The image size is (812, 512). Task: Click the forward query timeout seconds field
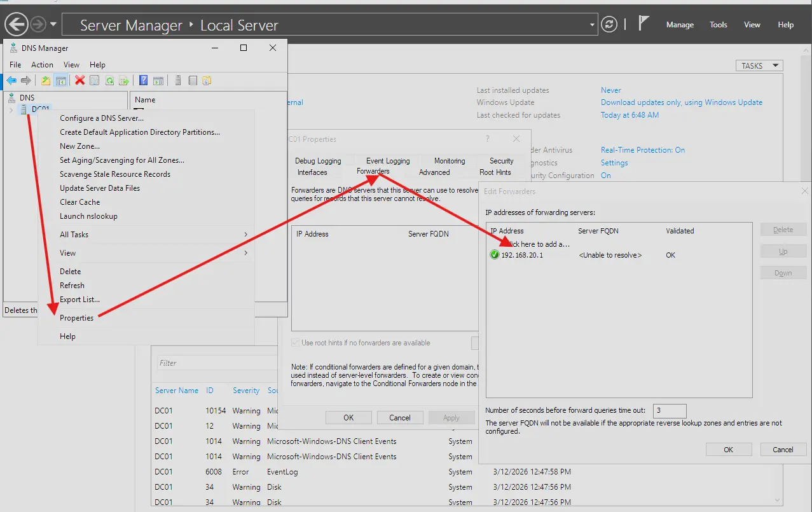pyautogui.click(x=670, y=411)
